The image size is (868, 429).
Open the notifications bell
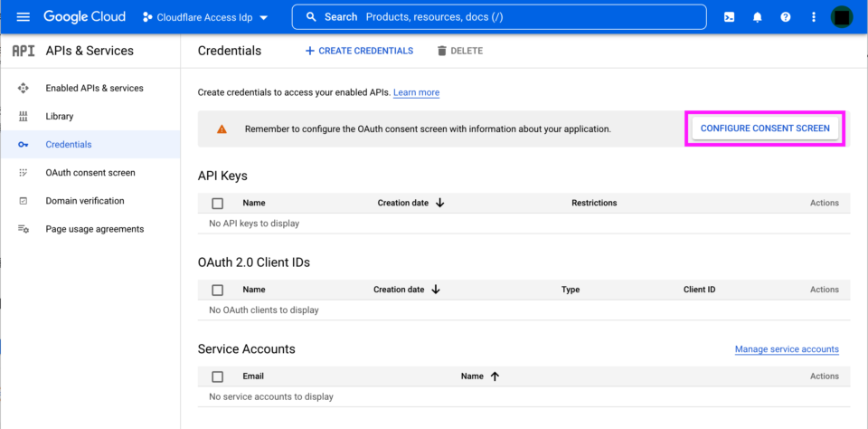758,17
